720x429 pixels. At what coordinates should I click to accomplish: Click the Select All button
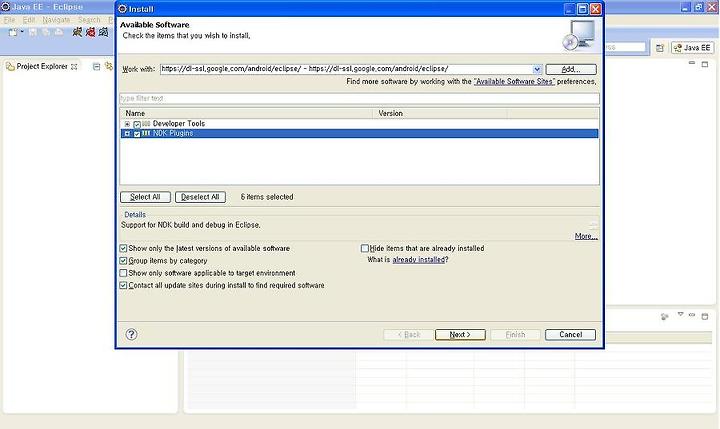[145, 197]
